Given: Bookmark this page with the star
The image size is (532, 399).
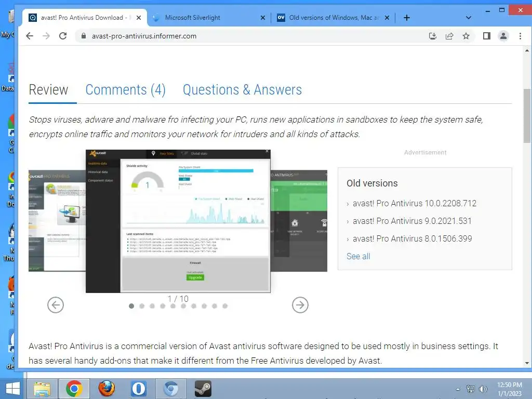Looking at the screenshot, I should (x=466, y=36).
